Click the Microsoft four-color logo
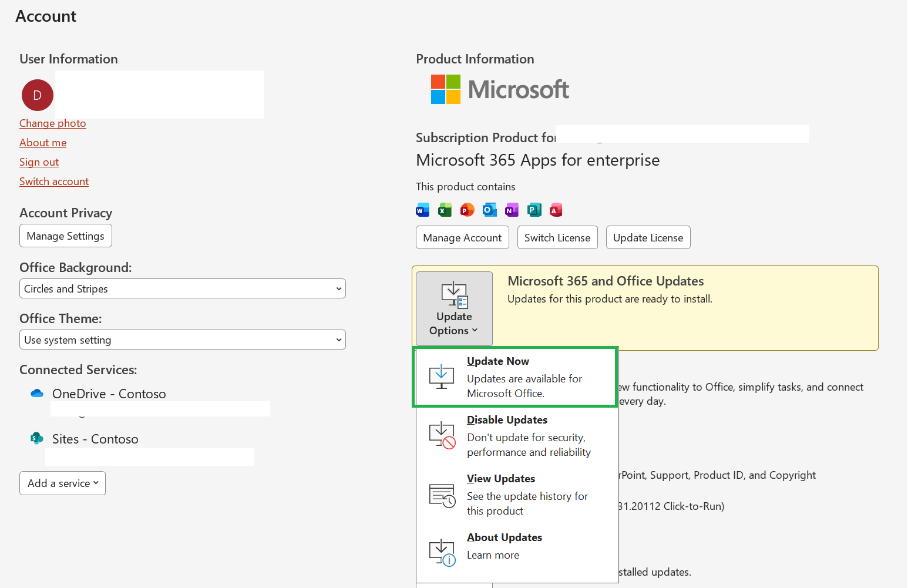Image resolution: width=908 pixels, height=588 pixels. pyautogui.click(x=446, y=89)
